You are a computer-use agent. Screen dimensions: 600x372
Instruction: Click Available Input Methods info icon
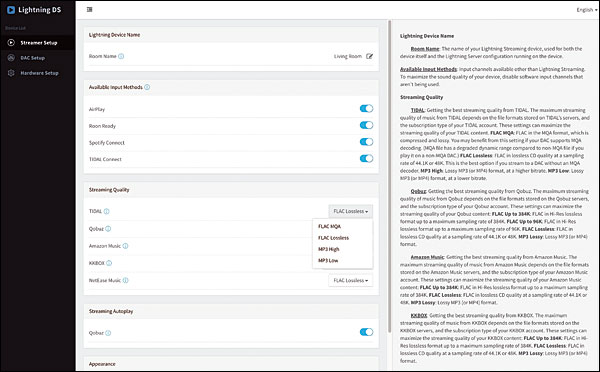tap(147, 87)
